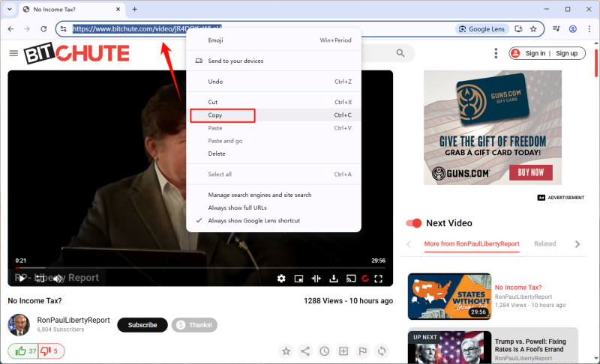The width and height of the screenshot is (600, 364).
Task: Toggle the Next Video autoplay switch
Action: tap(413, 223)
